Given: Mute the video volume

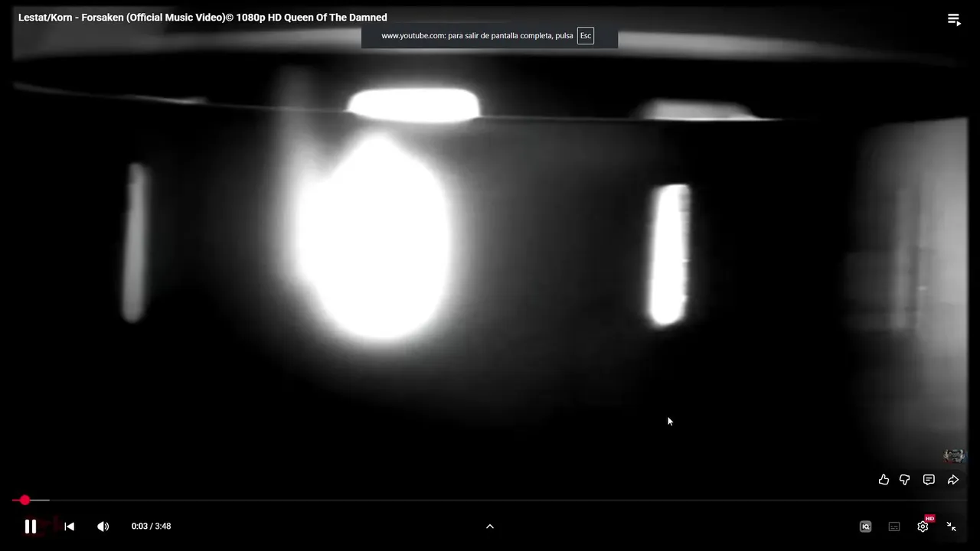Looking at the screenshot, I should coord(103,526).
